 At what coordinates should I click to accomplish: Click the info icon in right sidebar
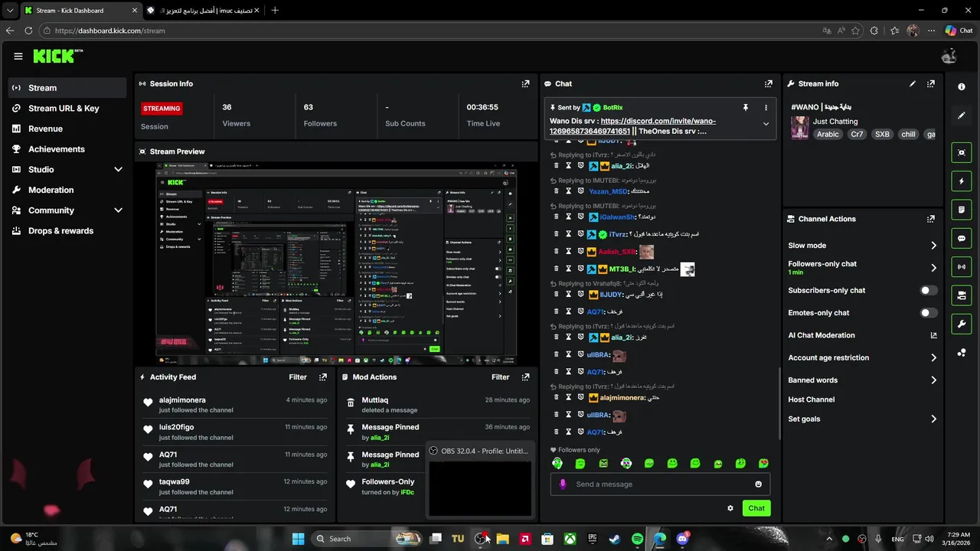[962, 86]
